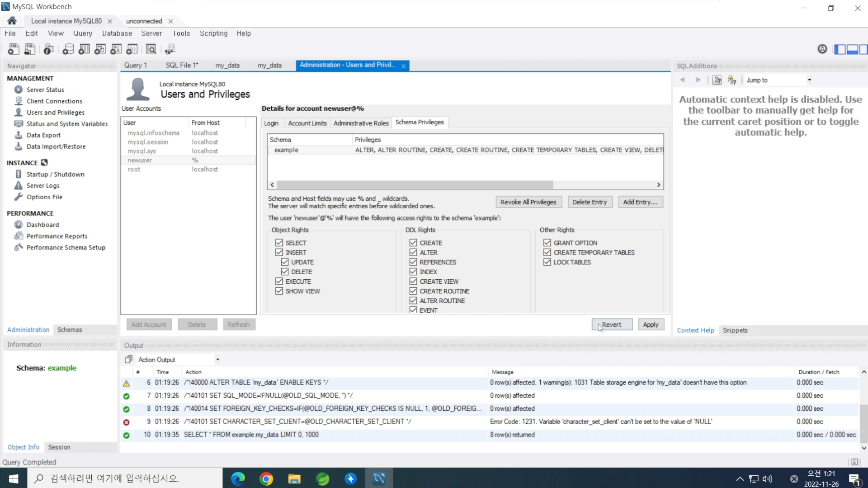Create a new SQL tab from the toolbar

14,49
